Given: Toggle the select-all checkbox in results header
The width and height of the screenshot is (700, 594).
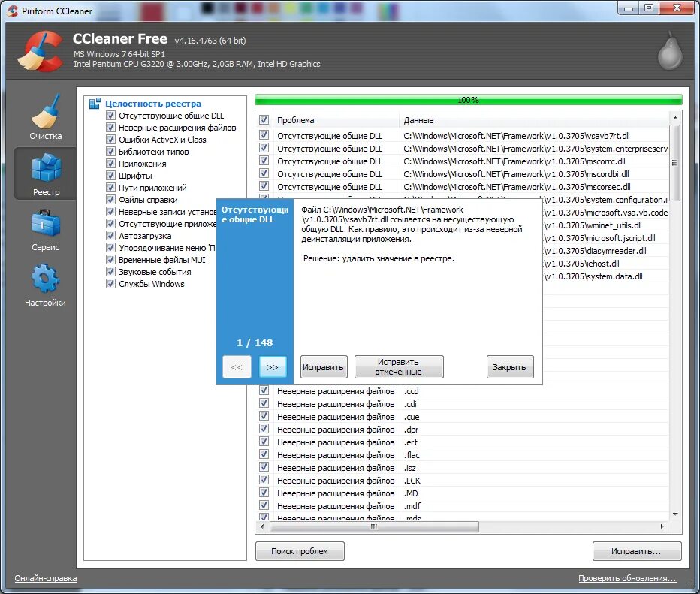Looking at the screenshot, I should point(264,120).
